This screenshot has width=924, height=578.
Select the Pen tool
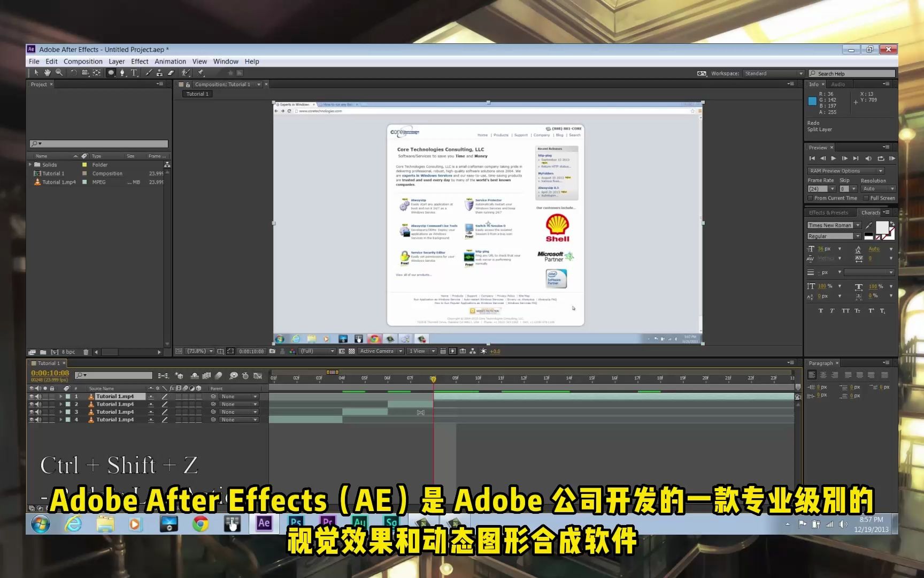122,73
